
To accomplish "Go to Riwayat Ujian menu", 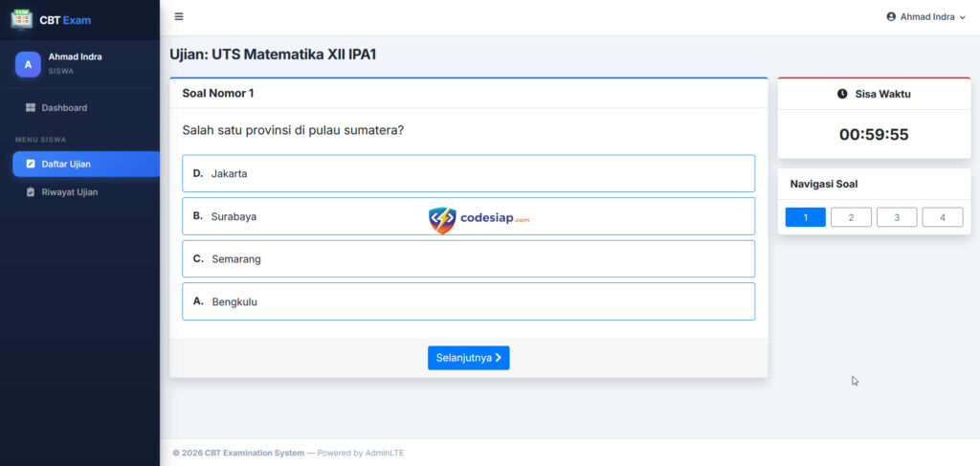I will (69, 192).
